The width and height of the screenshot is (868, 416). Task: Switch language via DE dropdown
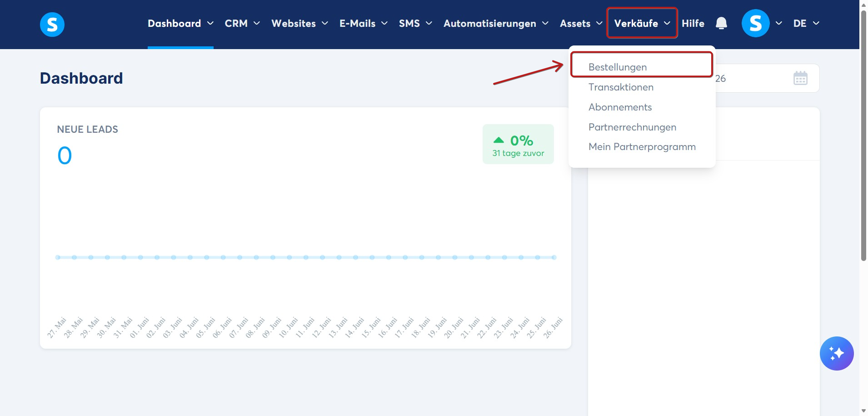tap(806, 23)
